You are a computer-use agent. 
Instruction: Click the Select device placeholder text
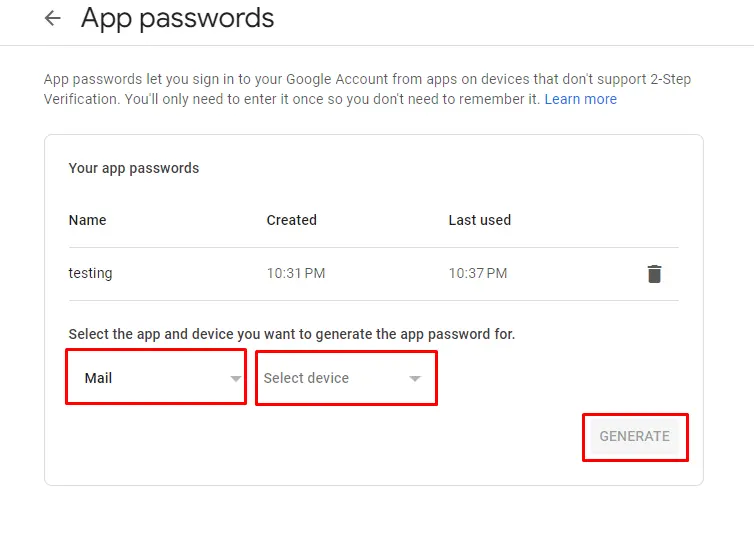[306, 378]
